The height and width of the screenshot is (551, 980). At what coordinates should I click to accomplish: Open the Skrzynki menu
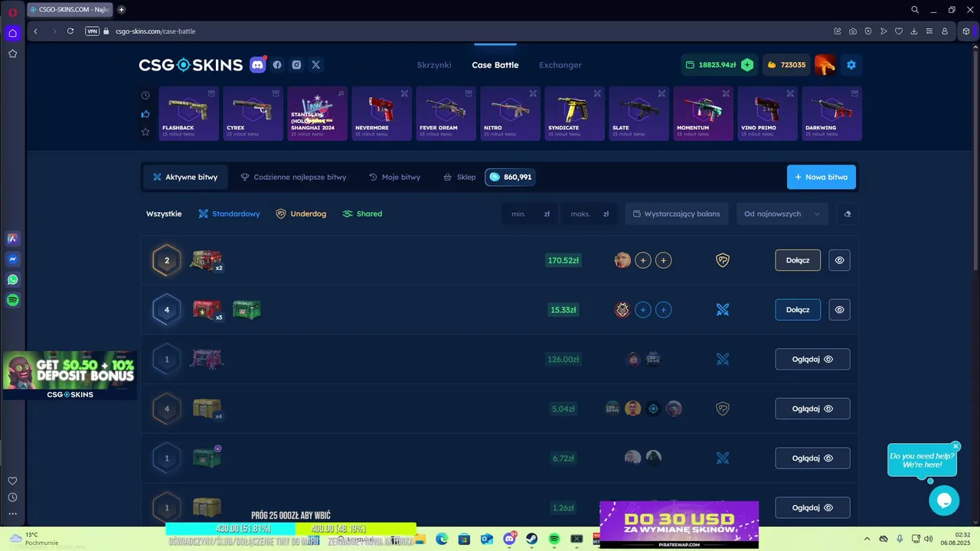434,65
